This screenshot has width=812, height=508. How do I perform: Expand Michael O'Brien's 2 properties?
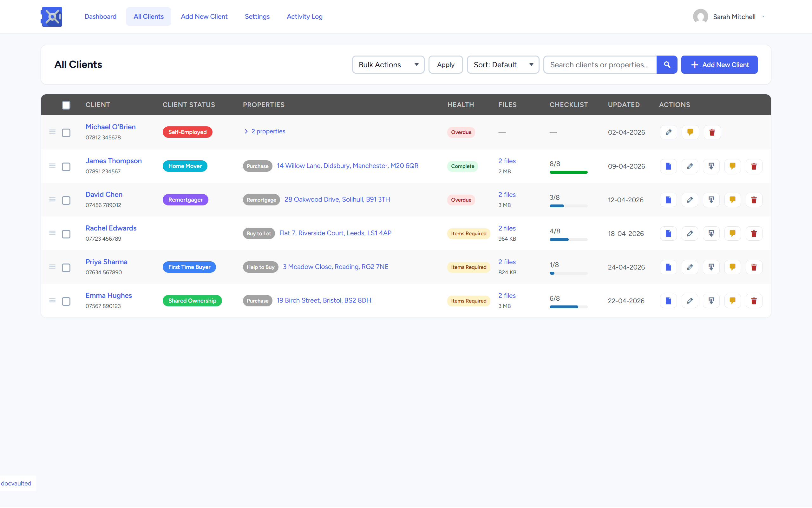(265, 131)
